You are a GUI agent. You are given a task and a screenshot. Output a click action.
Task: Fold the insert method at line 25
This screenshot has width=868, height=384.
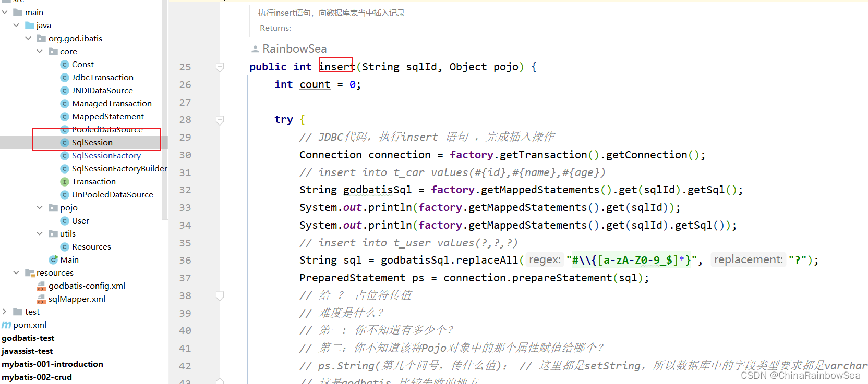coord(220,67)
